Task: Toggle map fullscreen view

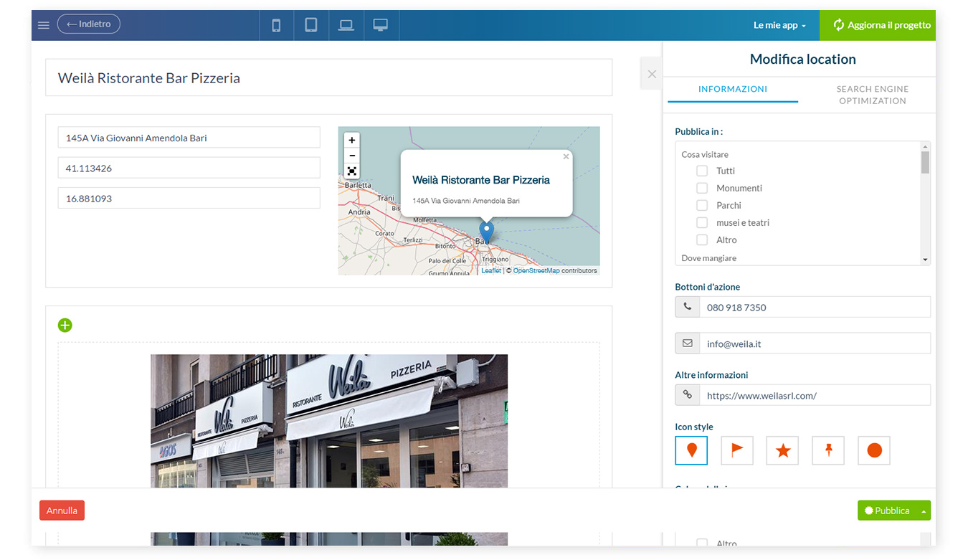Action: point(351,171)
